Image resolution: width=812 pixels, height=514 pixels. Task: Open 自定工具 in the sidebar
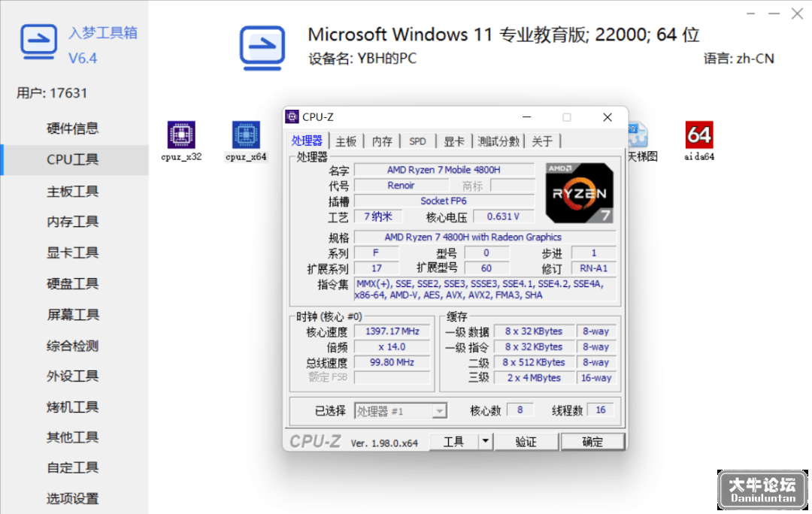pos(72,468)
